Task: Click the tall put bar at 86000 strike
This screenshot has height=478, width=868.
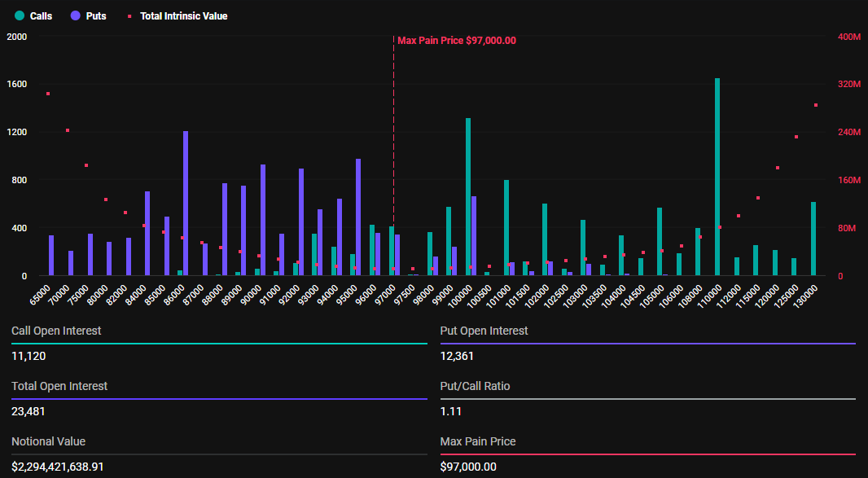Action: point(186,204)
